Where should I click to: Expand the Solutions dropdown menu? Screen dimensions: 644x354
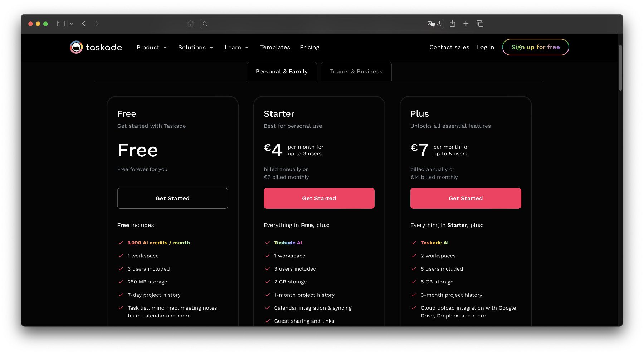pos(195,47)
